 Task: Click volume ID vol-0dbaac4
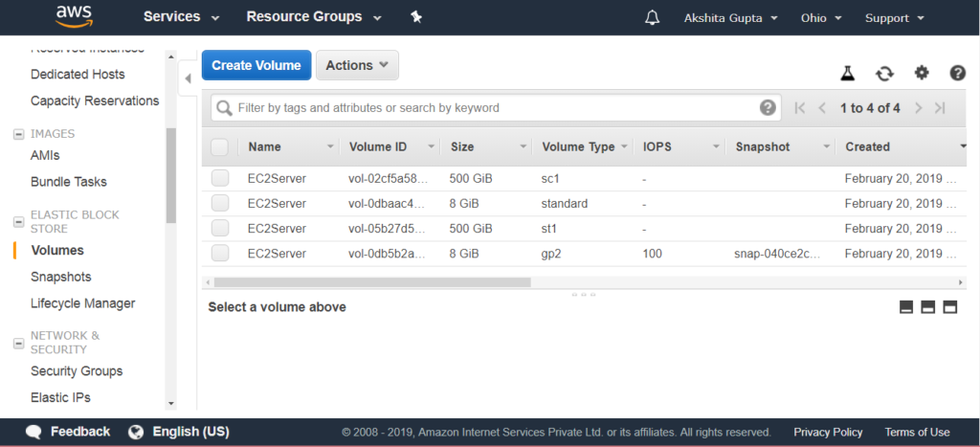coord(389,204)
